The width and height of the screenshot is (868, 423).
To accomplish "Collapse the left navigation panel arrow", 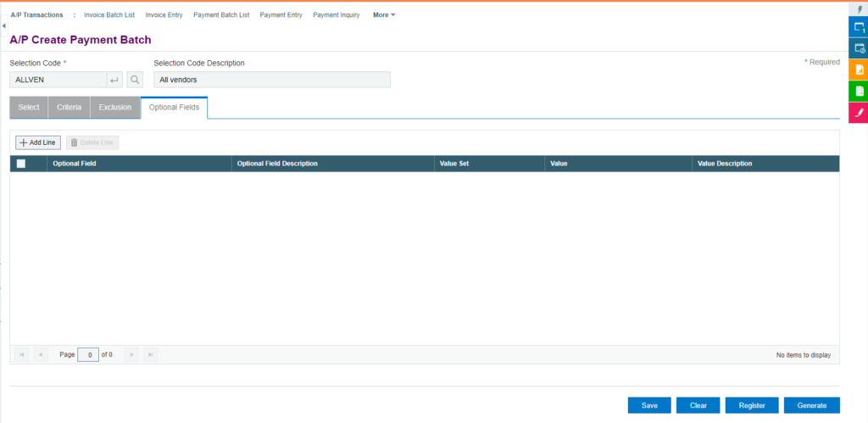I will point(3,27).
